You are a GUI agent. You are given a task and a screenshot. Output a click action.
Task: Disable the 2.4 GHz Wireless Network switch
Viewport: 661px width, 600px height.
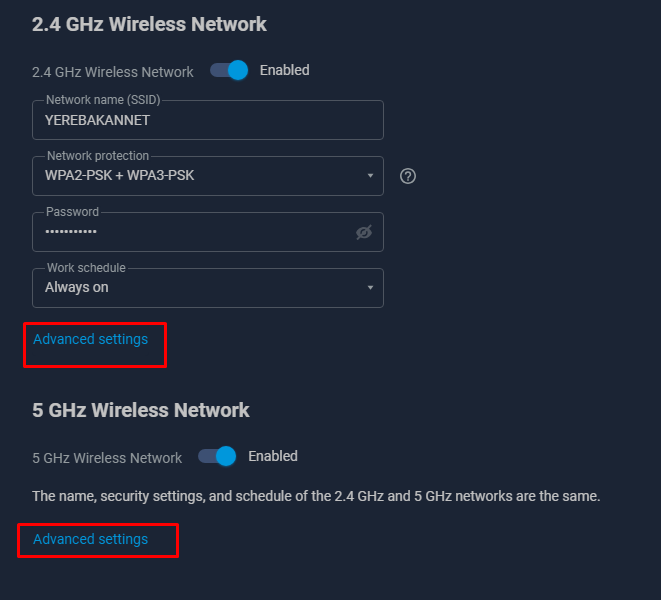229,70
